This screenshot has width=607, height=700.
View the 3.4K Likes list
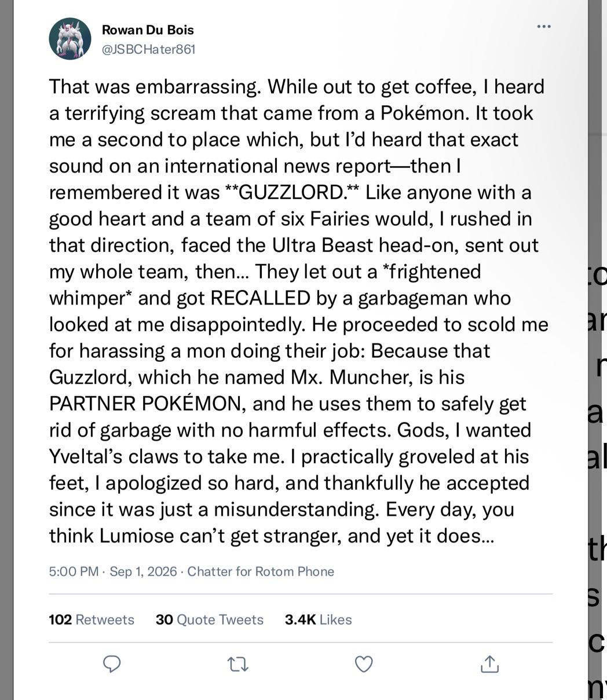click(x=319, y=620)
